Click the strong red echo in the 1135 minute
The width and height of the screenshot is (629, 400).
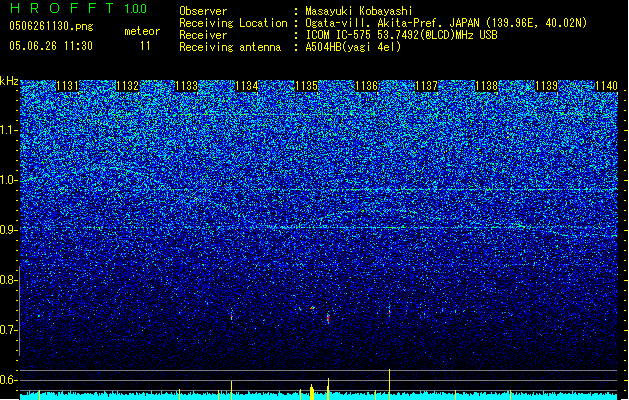[x=328, y=319]
